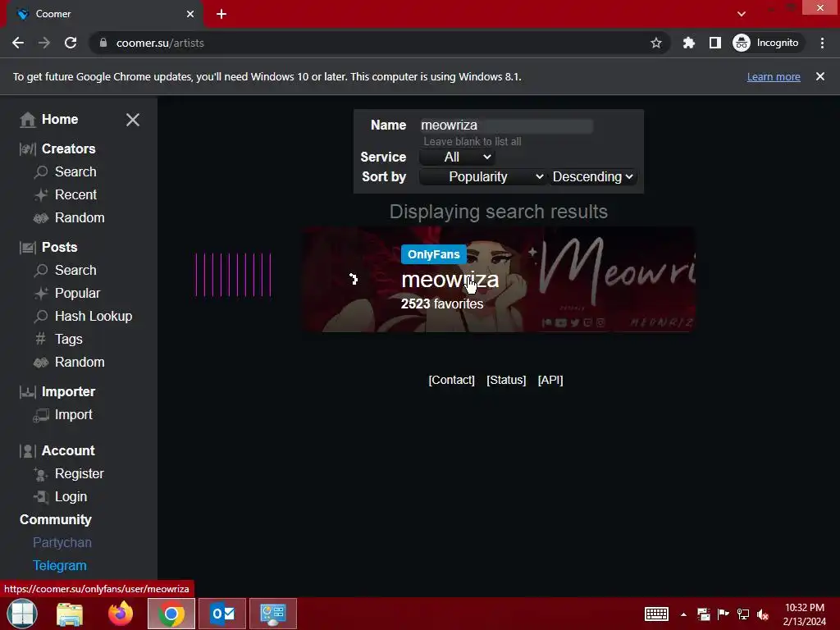840x630 pixels.
Task: Open the touch keyboard tray icon
Action: coord(657,614)
